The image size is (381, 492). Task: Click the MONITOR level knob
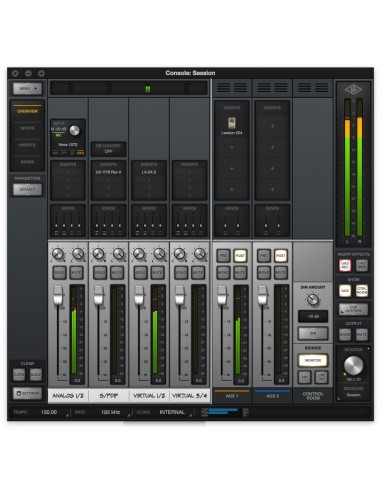pos(353,365)
